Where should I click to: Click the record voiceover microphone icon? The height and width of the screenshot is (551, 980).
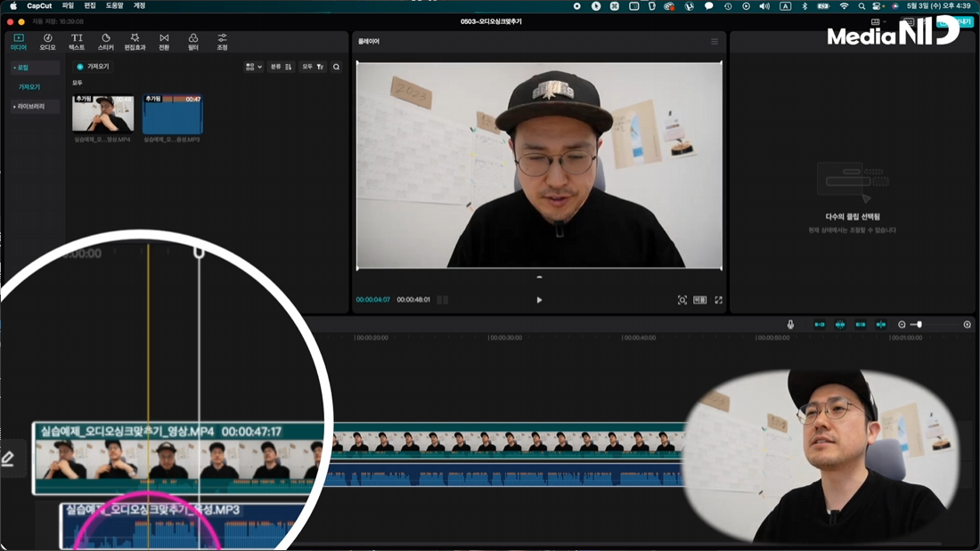click(x=790, y=324)
